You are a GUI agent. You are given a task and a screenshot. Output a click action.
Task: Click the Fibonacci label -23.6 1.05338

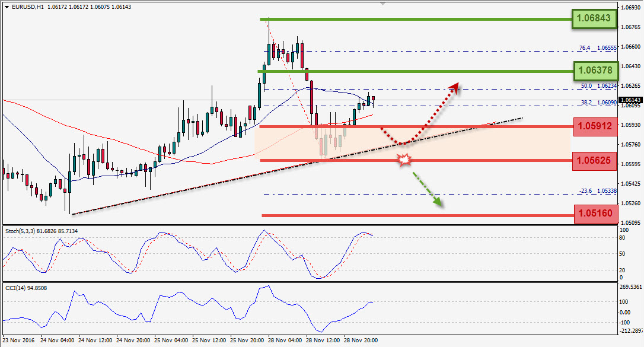pyautogui.click(x=598, y=191)
